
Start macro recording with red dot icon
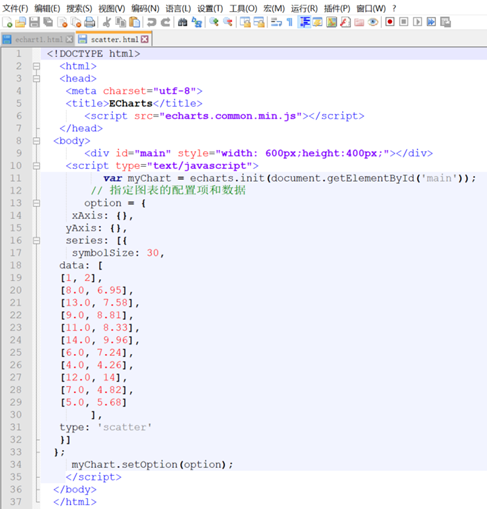tap(390, 22)
